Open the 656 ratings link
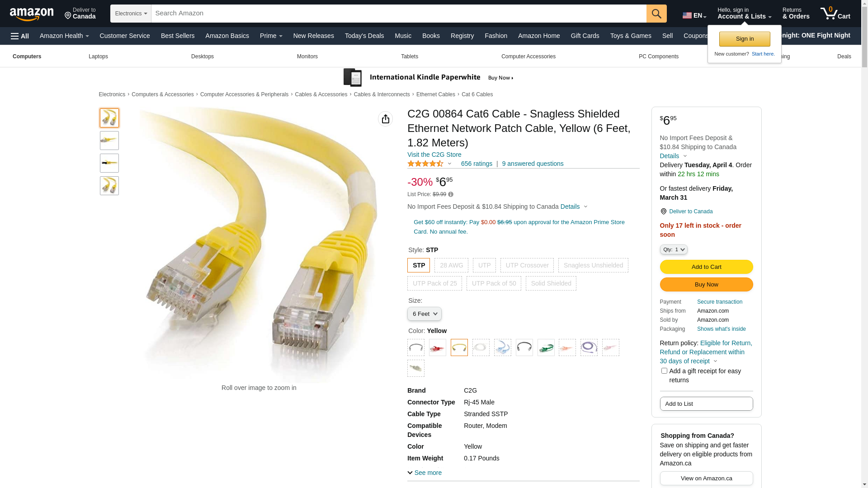Viewport: 868px width, 488px height. point(476,164)
